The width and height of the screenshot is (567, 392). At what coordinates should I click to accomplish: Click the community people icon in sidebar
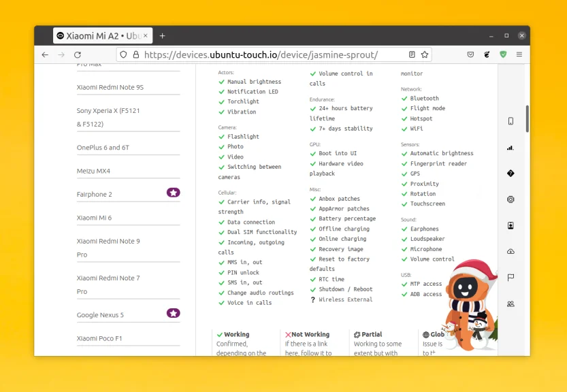[x=511, y=304]
